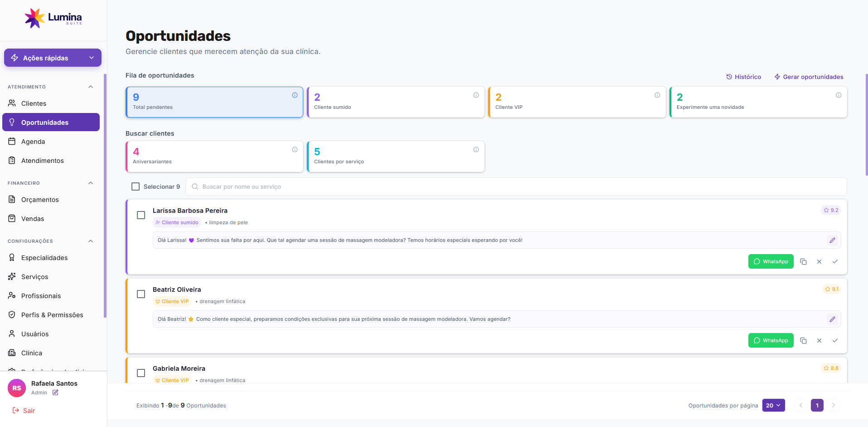The height and width of the screenshot is (427, 868).
Task: Open Clínica in sidebar
Action: coord(51,353)
